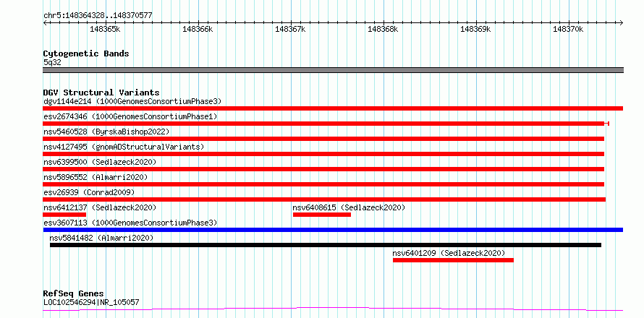
Task: Click the RefSeq Genes track title
Action: pos(74,294)
